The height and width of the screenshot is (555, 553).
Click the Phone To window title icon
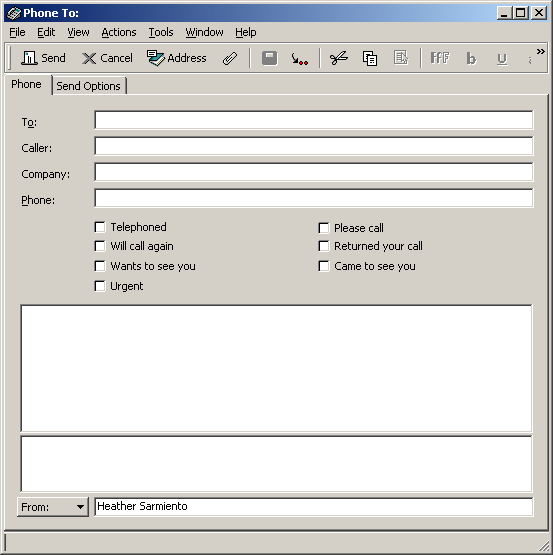14,13
